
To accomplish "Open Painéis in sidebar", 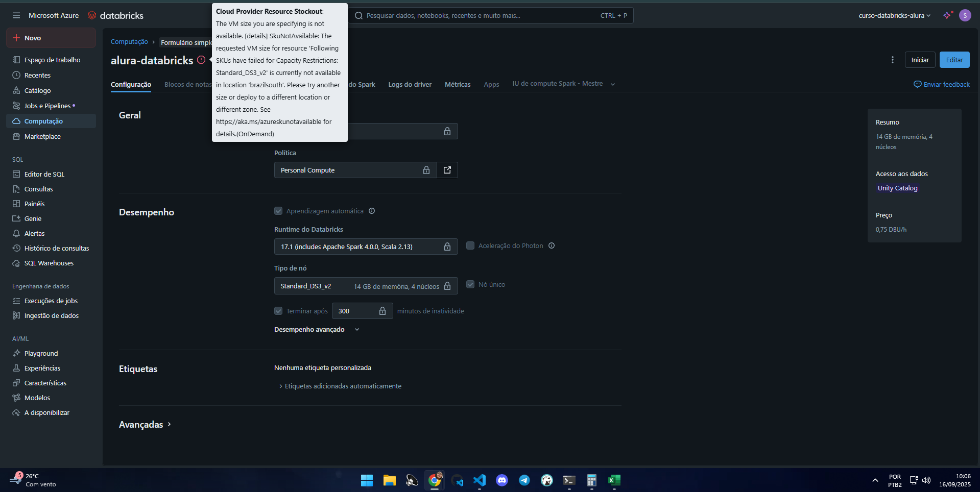I will [x=51, y=204].
